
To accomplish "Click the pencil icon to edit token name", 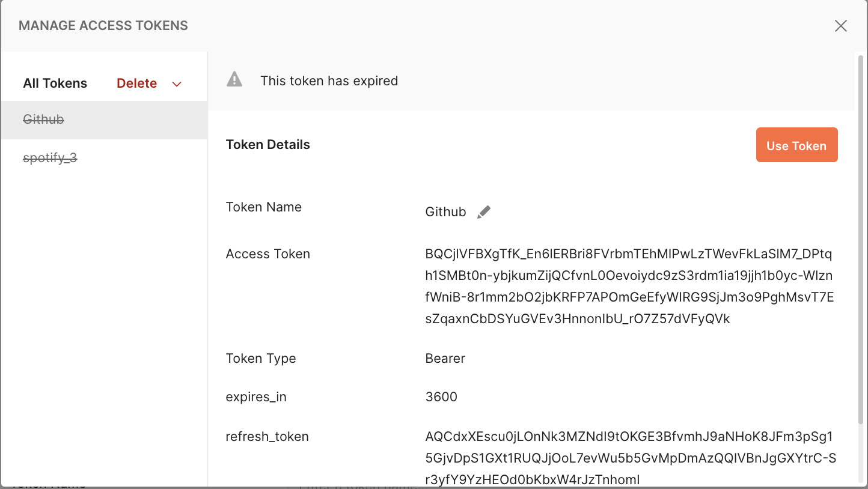I will [x=484, y=211].
